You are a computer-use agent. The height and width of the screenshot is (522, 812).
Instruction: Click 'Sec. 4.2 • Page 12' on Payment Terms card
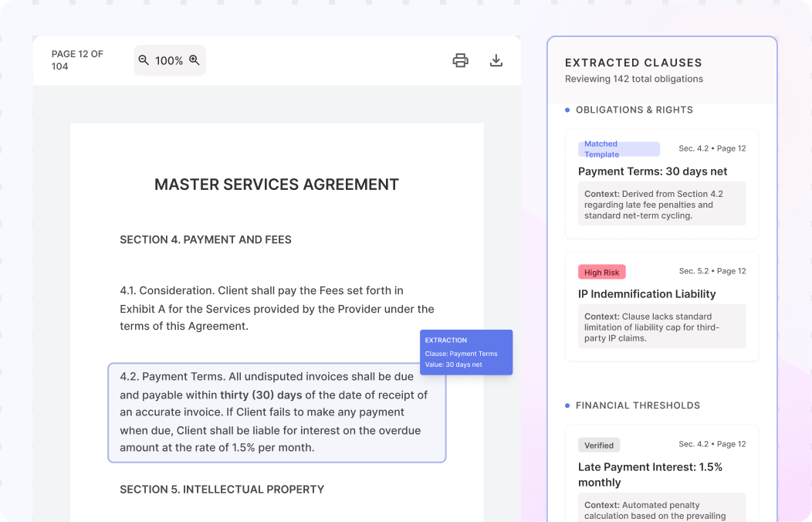[712, 148]
